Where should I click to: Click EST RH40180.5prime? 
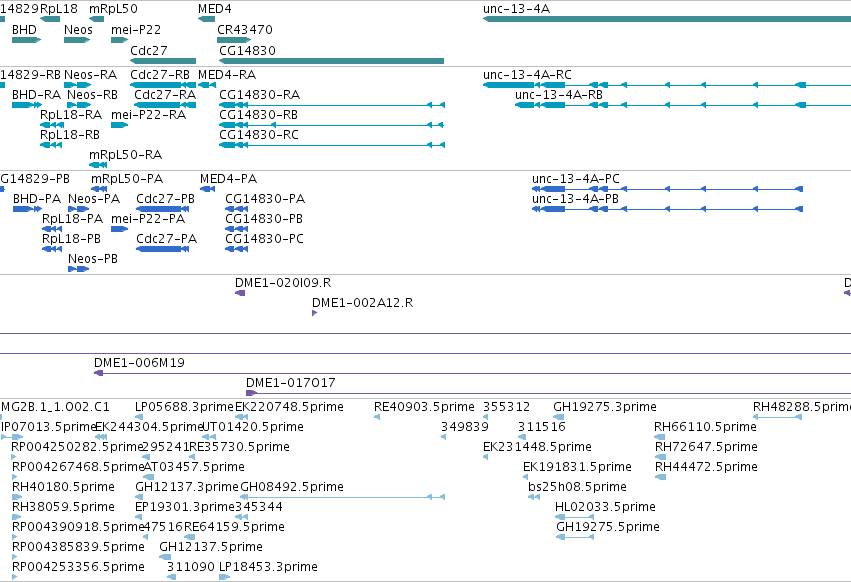[x=16, y=497]
